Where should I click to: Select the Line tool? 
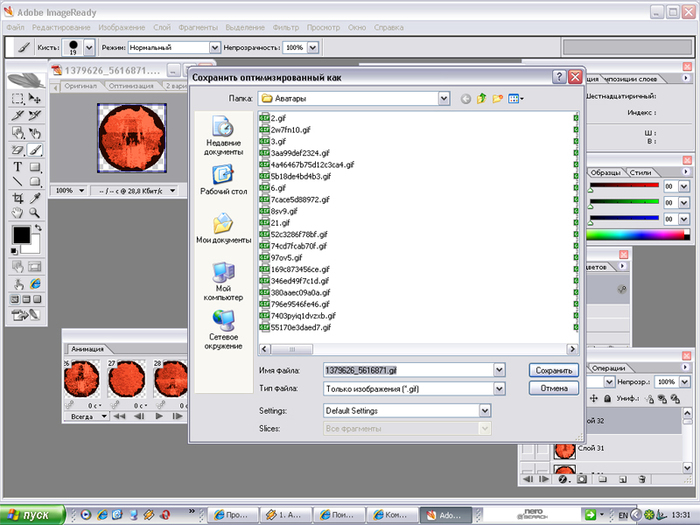pyautogui.click(x=18, y=182)
